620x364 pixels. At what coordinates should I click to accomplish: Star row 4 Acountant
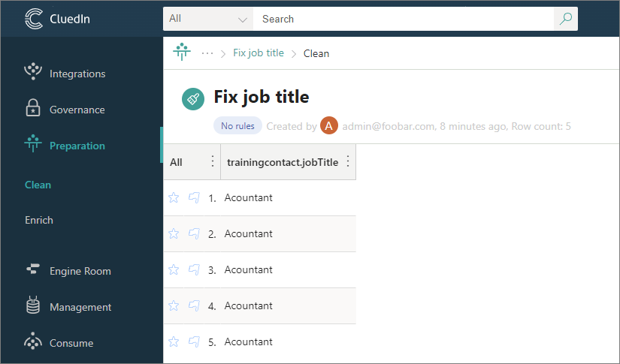(174, 305)
